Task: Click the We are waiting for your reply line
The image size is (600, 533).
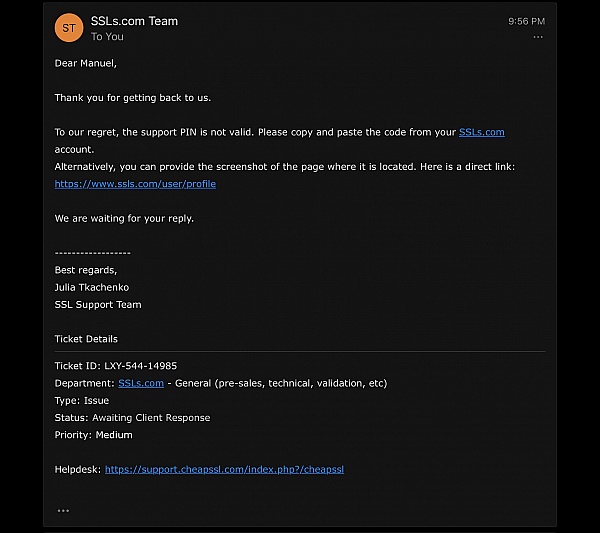Action: coord(124,218)
